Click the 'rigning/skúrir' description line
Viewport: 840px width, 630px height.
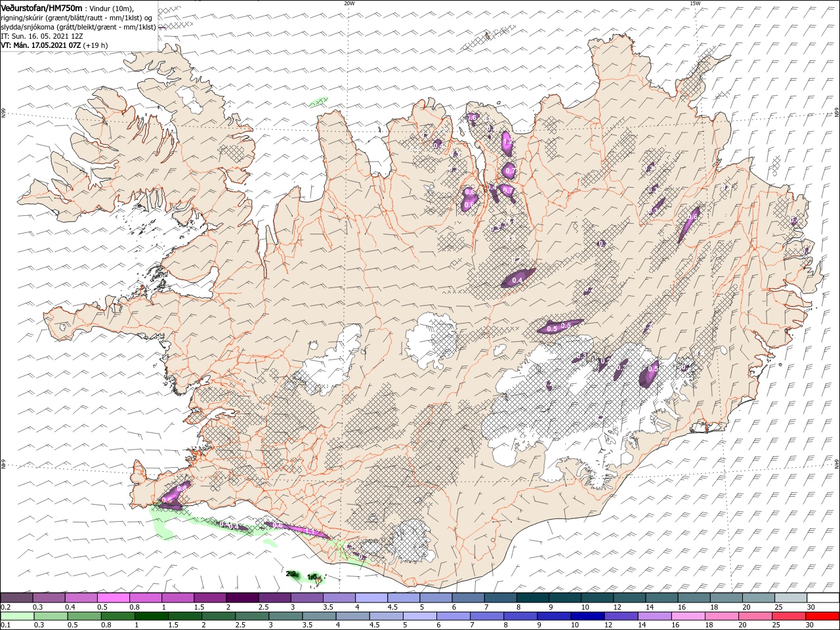click(x=76, y=18)
